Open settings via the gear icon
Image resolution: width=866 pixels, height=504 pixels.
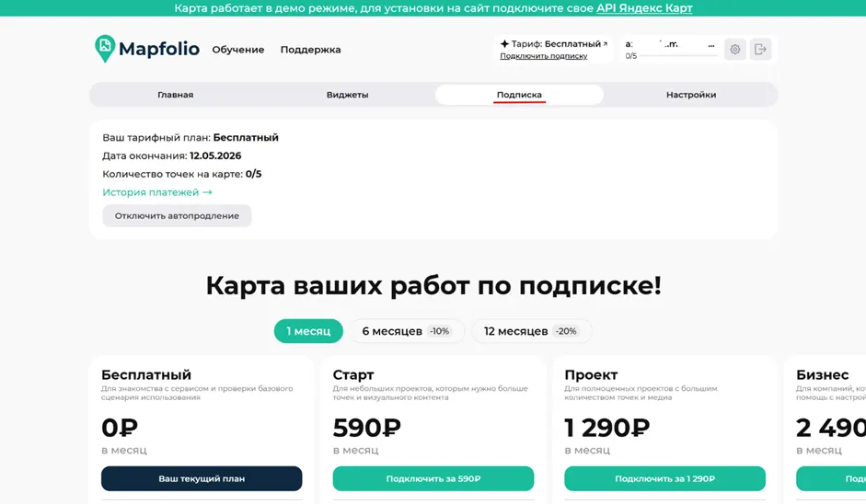(x=734, y=49)
